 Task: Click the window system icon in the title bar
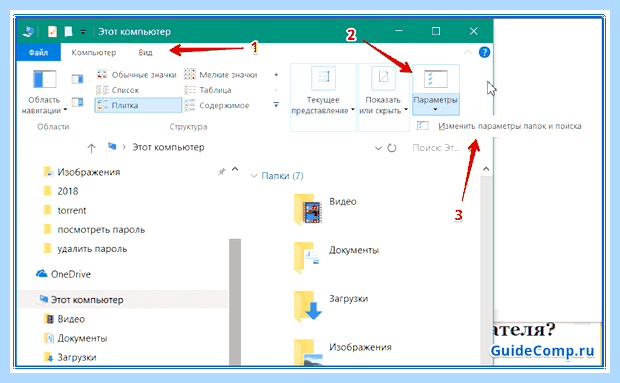click(x=29, y=32)
